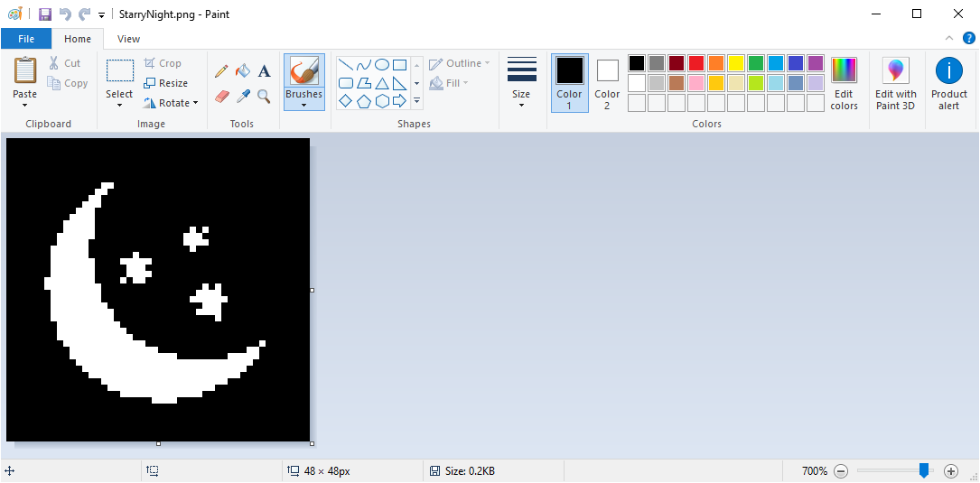Image resolution: width=980 pixels, height=483 pixels.
Task: Click the image Resize button
Action: coord(165,83)
